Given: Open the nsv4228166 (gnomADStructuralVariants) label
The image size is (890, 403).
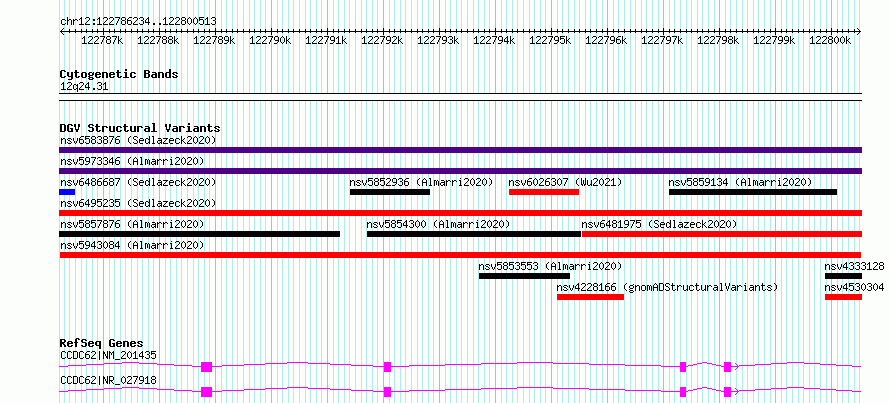Looking at the screenshot, I should [x=667, y=287].
